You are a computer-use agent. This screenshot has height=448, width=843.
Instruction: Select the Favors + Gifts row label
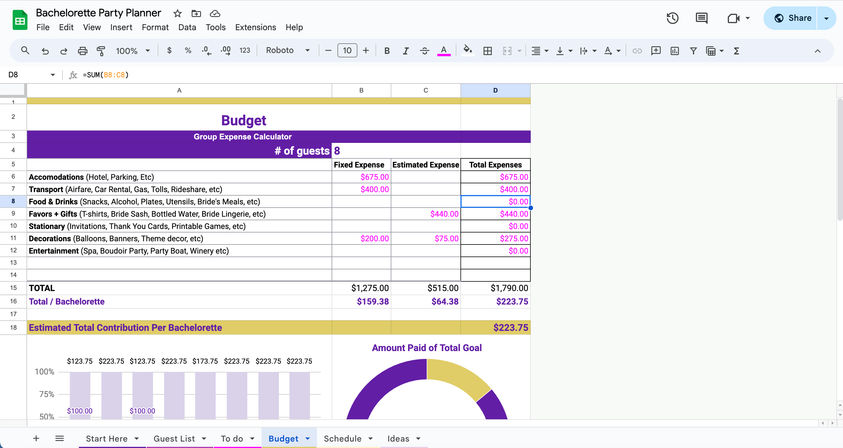[179, 214]
